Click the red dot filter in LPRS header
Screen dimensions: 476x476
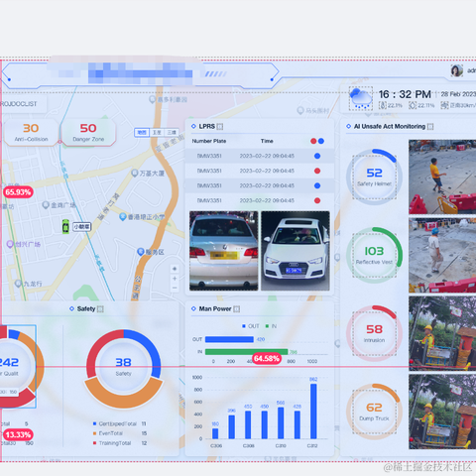[313, 141]
